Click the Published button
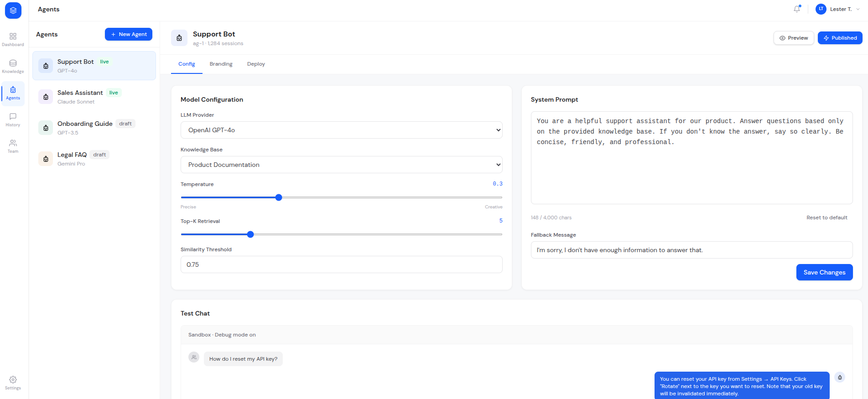This screenshot has width=868, height=399. pos(840,38)
